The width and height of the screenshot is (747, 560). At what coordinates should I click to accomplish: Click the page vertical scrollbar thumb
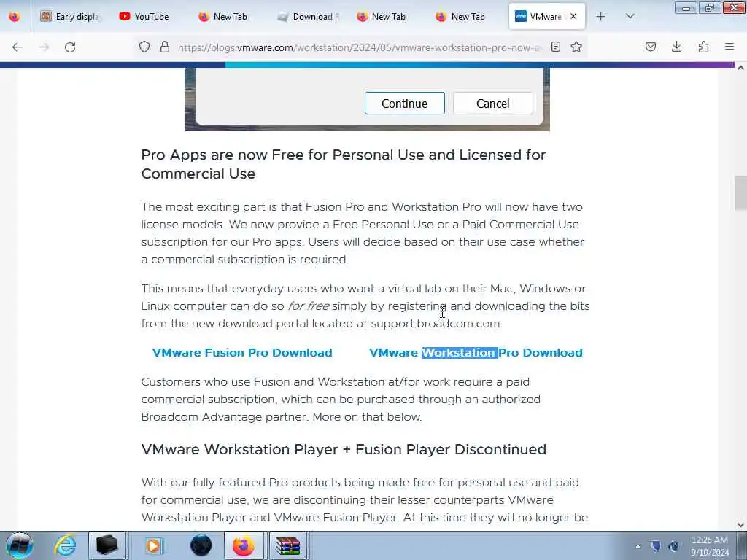pos(740,192)
